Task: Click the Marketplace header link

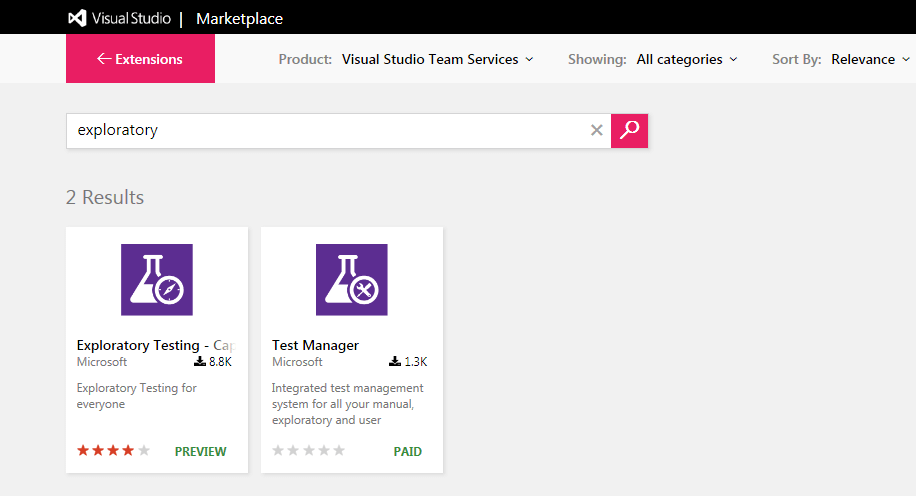Action: coord(240,19)
